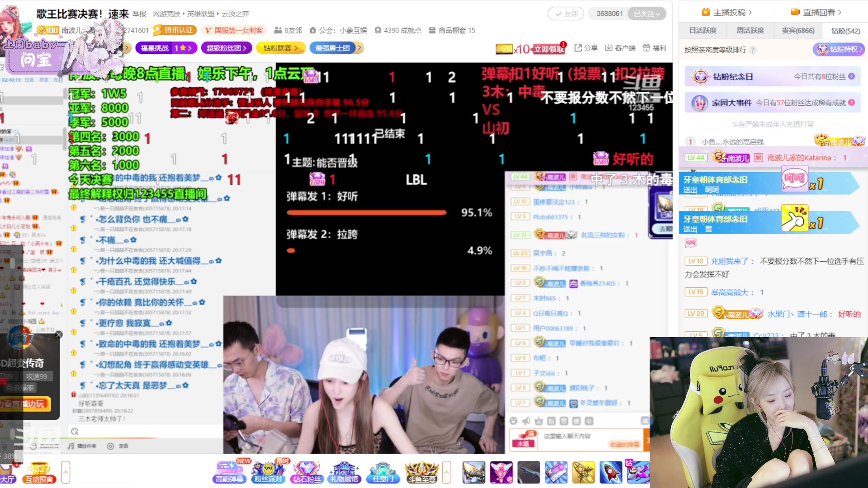Open the 粉丝派对 fan party icon
The image size is (868, 488).
coord(268,471)
